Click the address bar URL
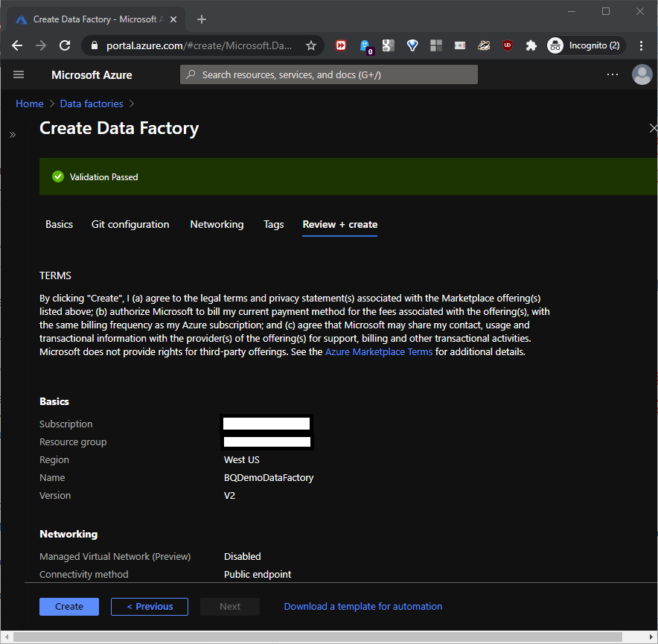Viewport: 658px width, 644px height. [199, 45]
